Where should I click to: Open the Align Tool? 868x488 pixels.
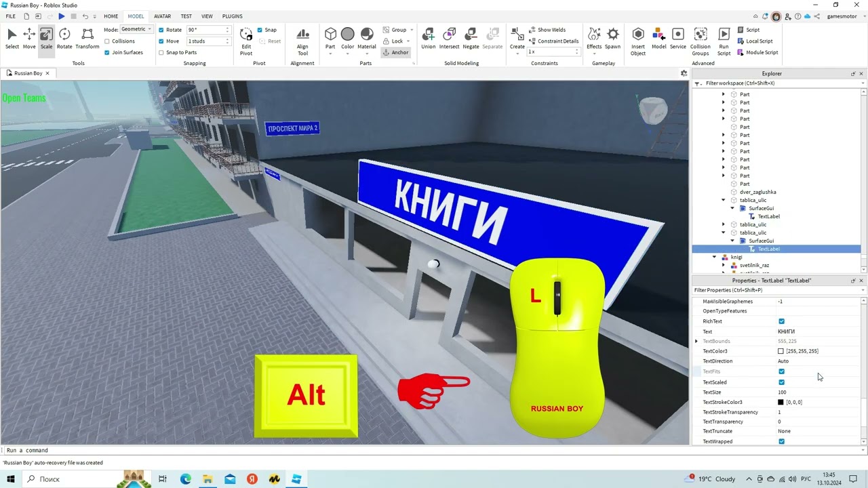tap(302, 41)
